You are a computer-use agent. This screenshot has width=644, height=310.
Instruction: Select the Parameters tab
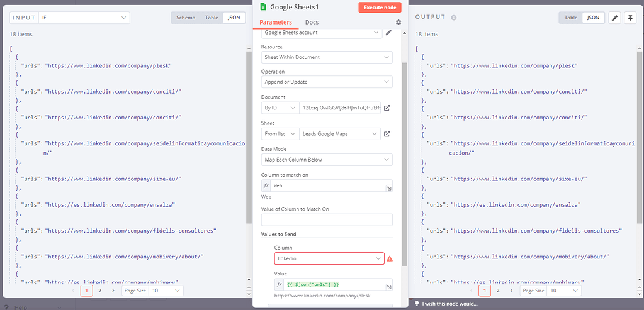click(x=276, y=22)
